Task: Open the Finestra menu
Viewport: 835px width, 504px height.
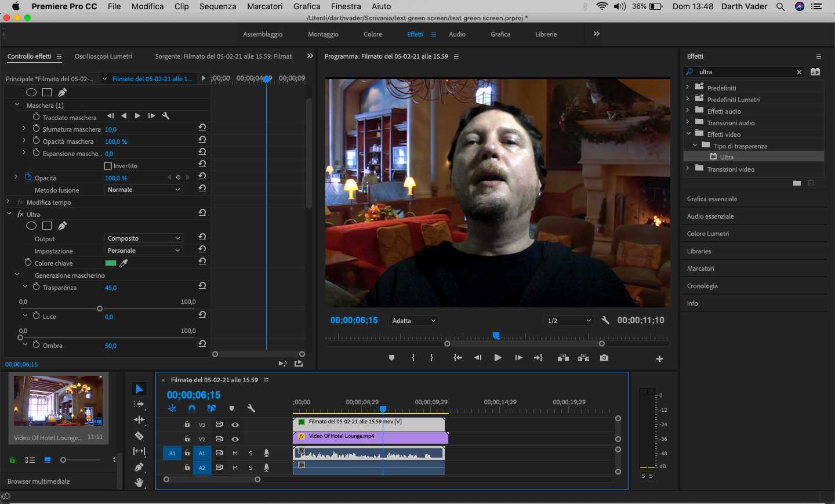Action: tap(346, 6)
